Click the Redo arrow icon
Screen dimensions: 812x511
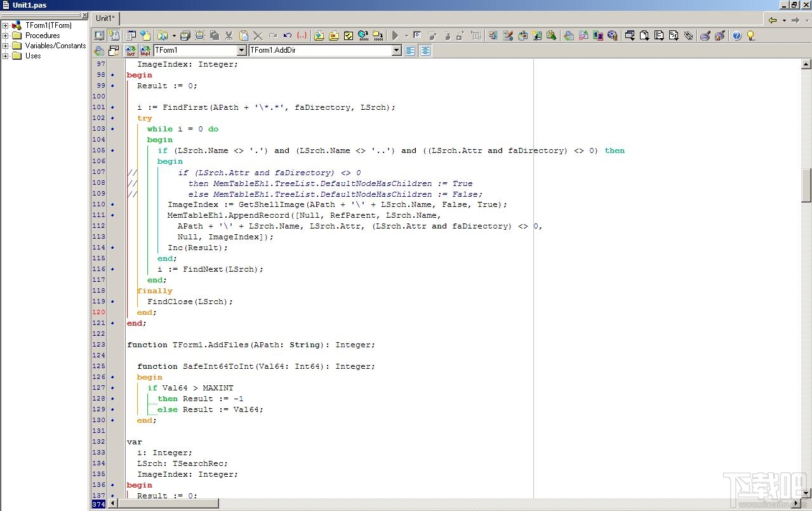coord(272,36)
